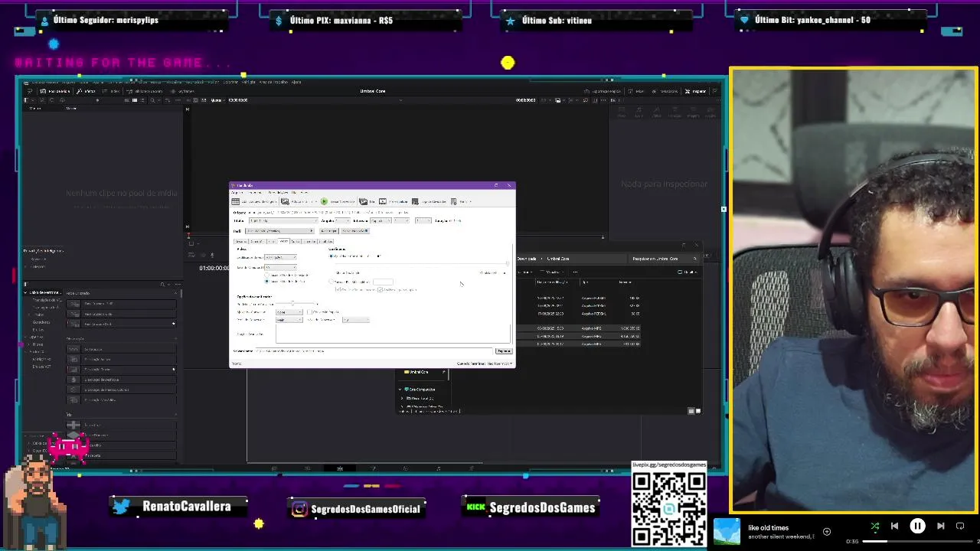Select the Umbral Core folder in explorer sidebar
Viewport: 980px width, 551px height.
point(419,372)
